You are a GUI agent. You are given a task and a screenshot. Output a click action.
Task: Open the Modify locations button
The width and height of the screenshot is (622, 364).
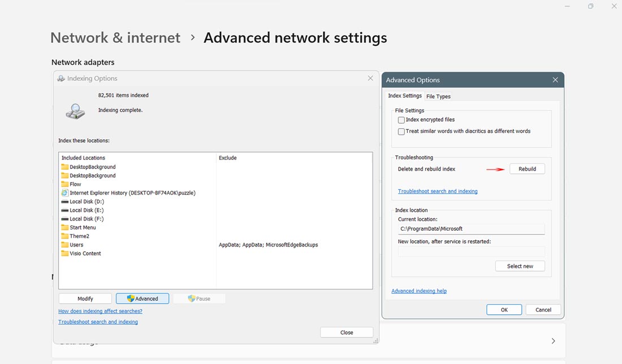click(85, 298)
